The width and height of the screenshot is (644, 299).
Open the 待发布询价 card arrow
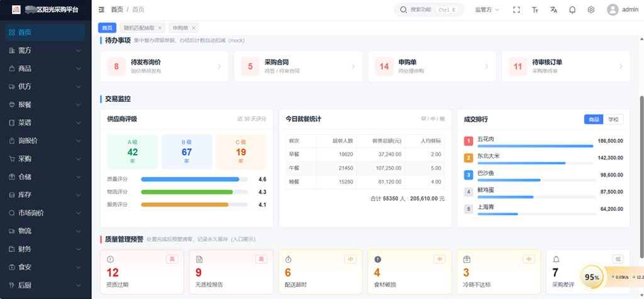[219, 67]
